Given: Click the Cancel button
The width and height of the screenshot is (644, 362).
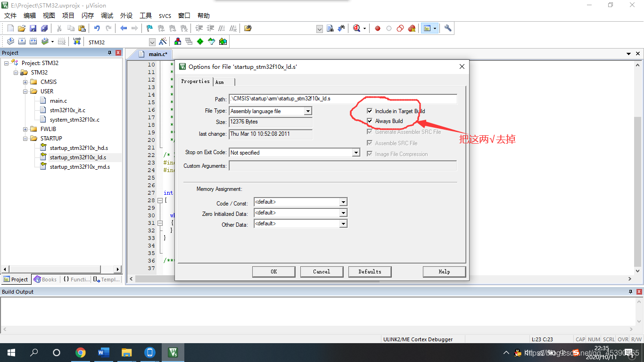Looking at the screenshot, I should coord(322,271).
